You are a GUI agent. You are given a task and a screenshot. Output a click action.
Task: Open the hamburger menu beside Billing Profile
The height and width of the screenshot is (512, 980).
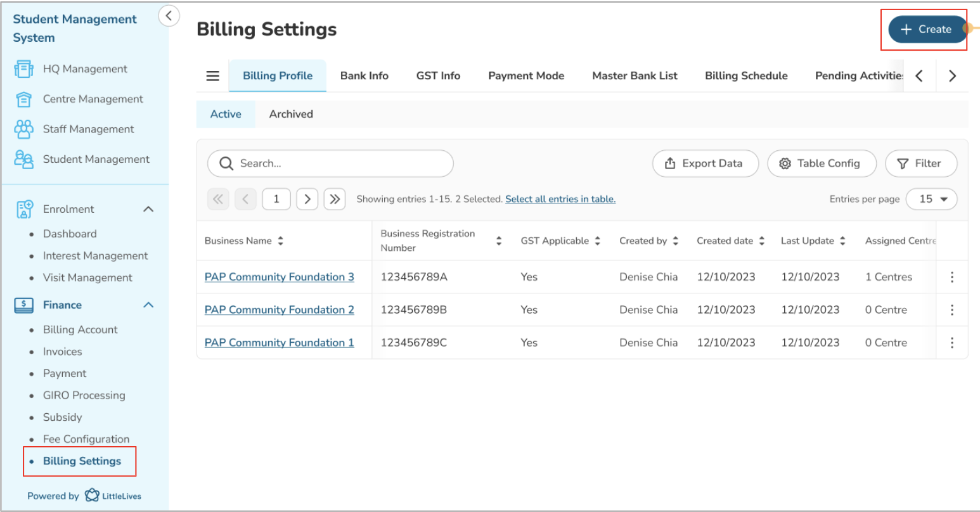coord(213,76)
